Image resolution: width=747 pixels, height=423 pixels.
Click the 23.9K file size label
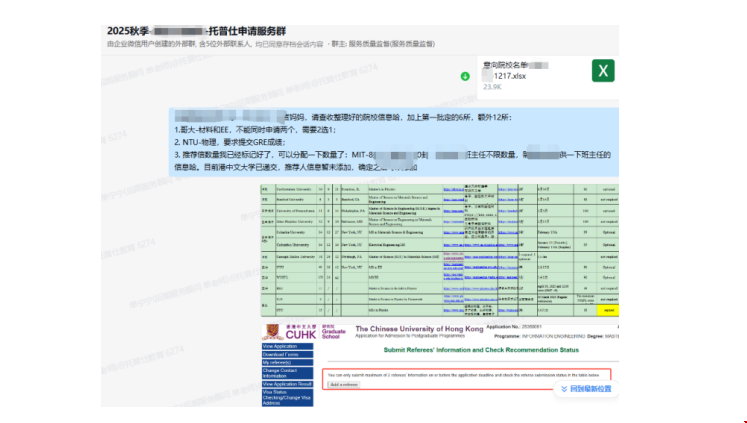point(492,87)
